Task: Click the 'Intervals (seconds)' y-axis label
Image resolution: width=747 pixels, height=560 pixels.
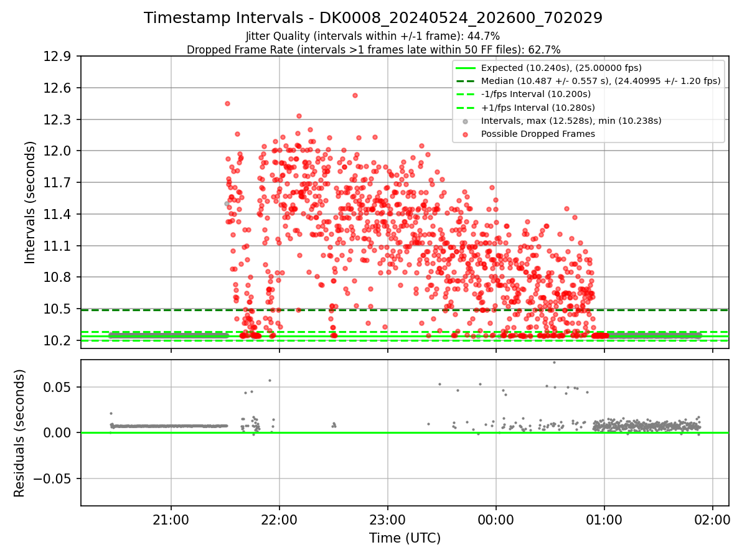Action: point(31,202)
